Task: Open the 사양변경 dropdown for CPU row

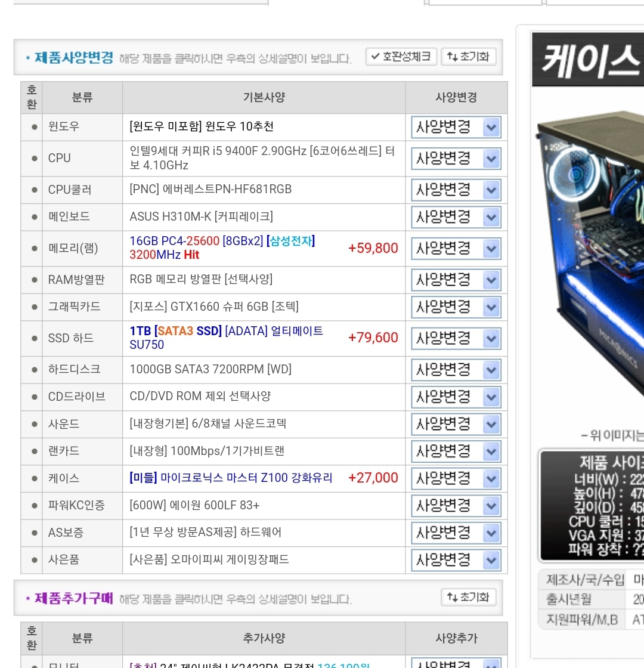Action: coord(456,159)
